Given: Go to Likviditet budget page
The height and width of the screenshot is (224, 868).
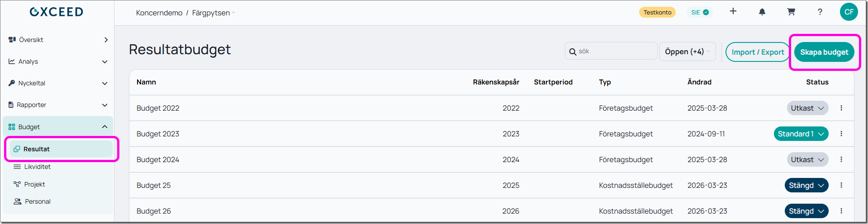Looking at the screenshot, I should pyautogui.click(x=37, y=167).
